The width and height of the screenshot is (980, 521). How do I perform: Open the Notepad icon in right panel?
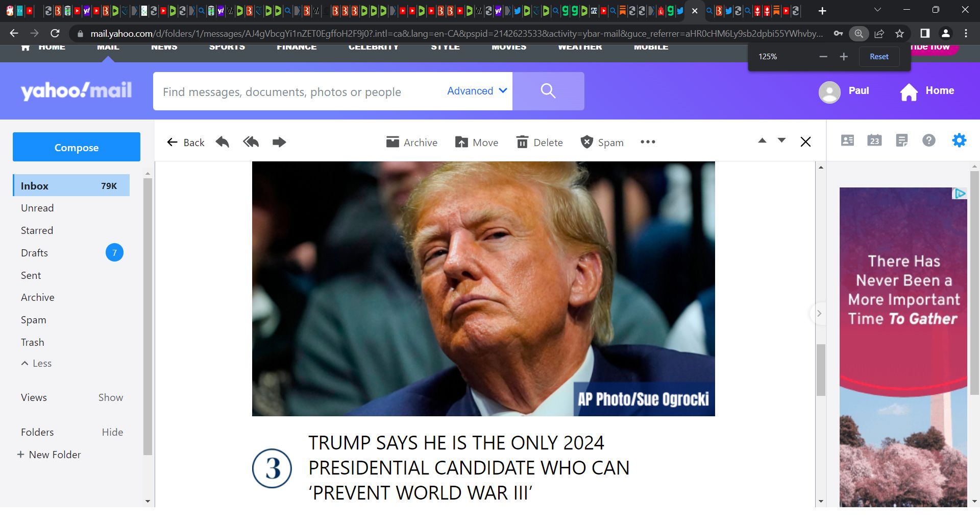point(902,140)
